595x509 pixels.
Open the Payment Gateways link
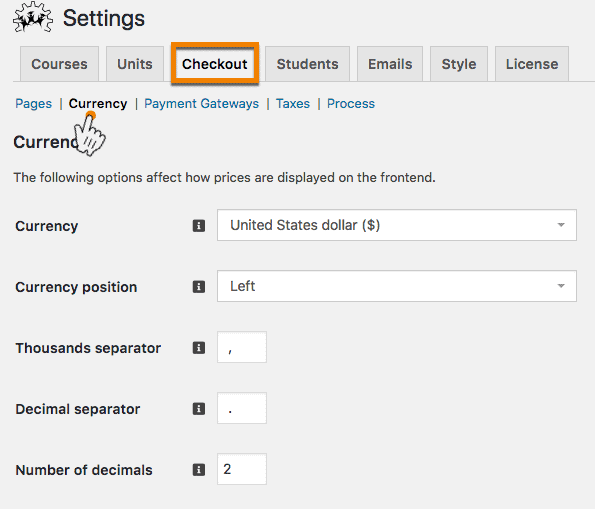coord(201,104)
